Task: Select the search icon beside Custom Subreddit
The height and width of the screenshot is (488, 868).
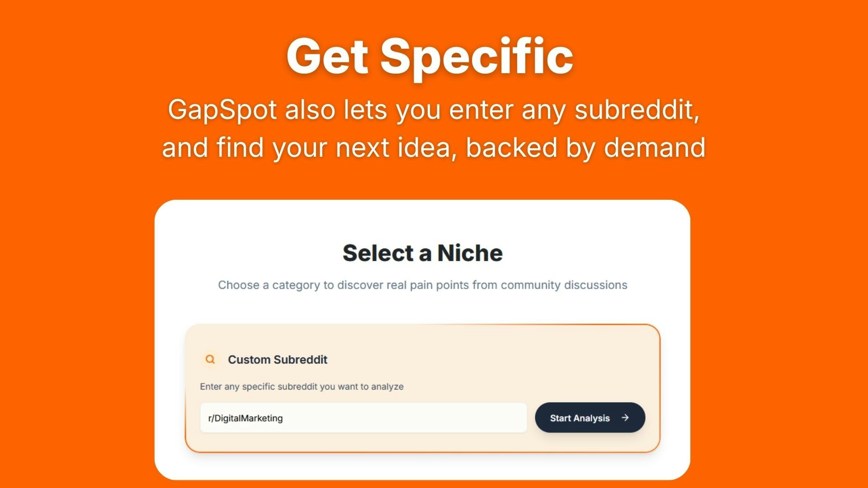Action: click(x=210, y=359)
